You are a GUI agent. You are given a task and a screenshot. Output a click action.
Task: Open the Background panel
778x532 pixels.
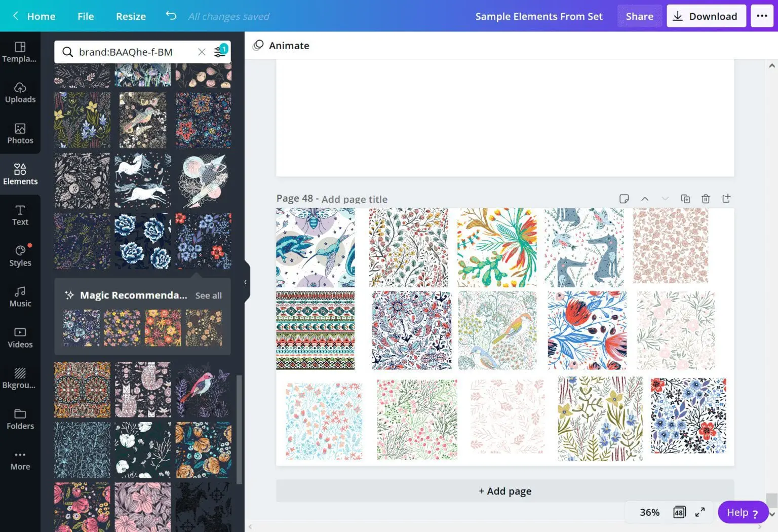click(x=20, y=378)
